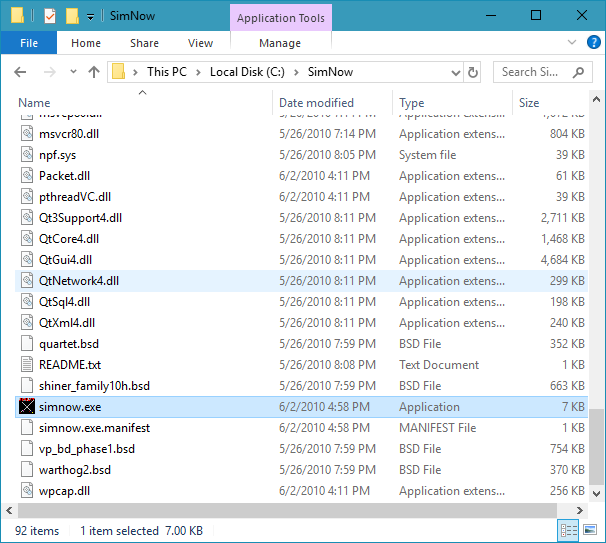This screenshot has width=606, height=543.
Task: Open Explorer help via the question mark icon
Action: click(591, 43)
